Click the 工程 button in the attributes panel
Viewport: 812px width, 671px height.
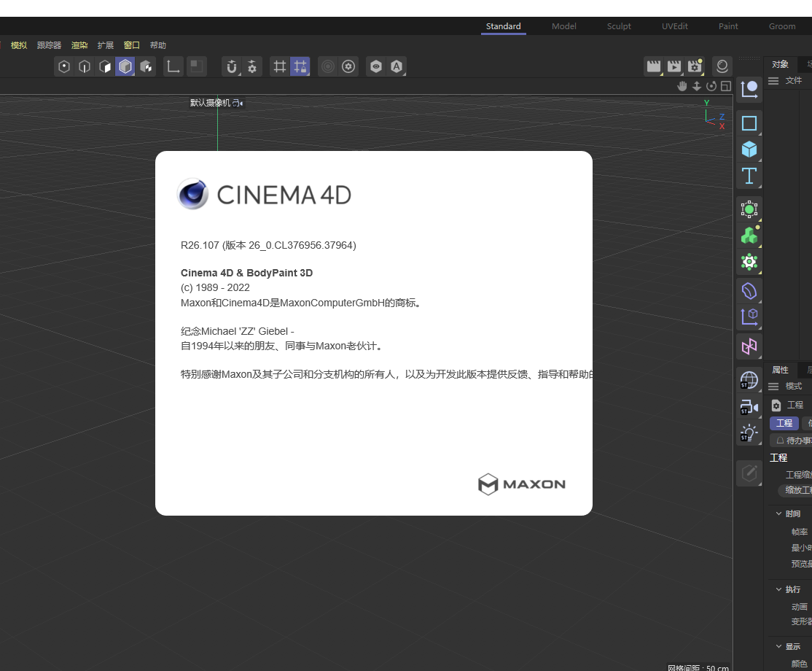click(x=784, y=423)
